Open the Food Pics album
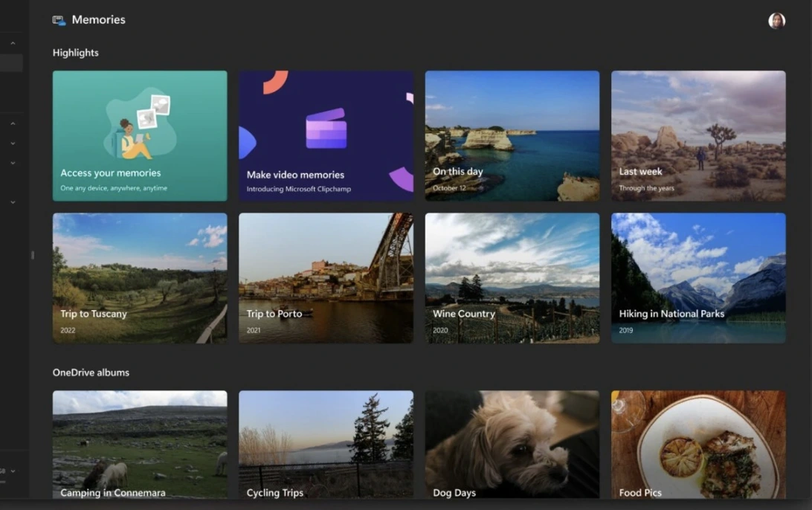The height and width of the screenshot is (510, 812). 697,444
